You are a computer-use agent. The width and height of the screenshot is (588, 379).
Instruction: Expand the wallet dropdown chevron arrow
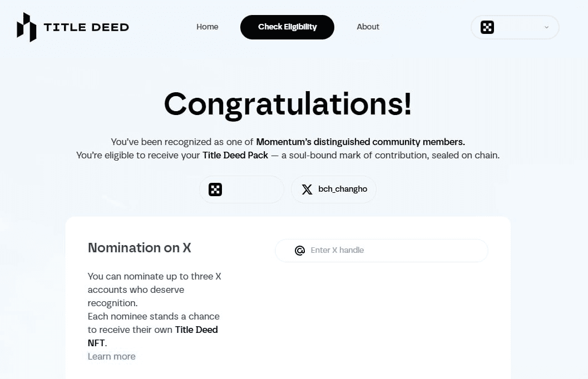click(546, 27)
